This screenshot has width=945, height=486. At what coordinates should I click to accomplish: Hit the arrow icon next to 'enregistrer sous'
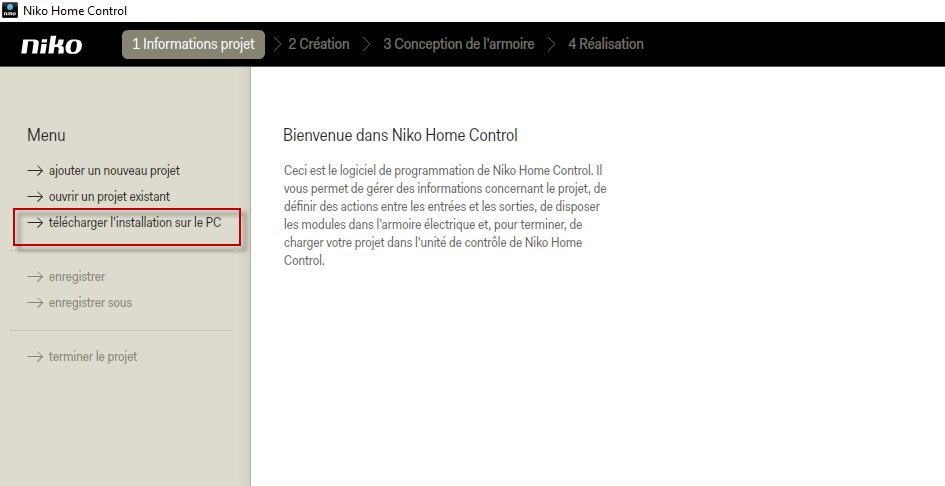(x=35, y=303)
